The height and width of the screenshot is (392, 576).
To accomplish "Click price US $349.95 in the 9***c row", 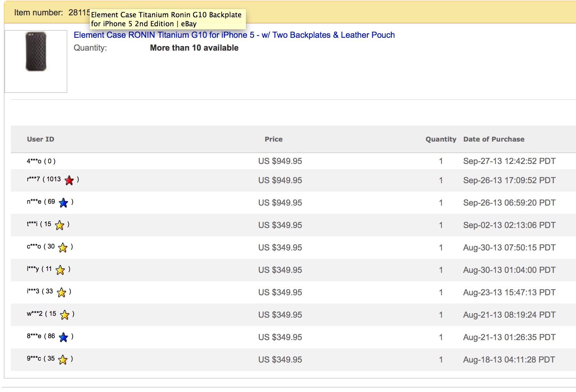I will [x=280, y=360].
